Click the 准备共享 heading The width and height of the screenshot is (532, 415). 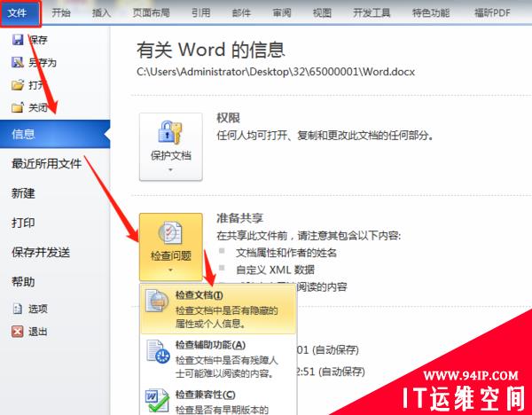[x=240, y=218]
